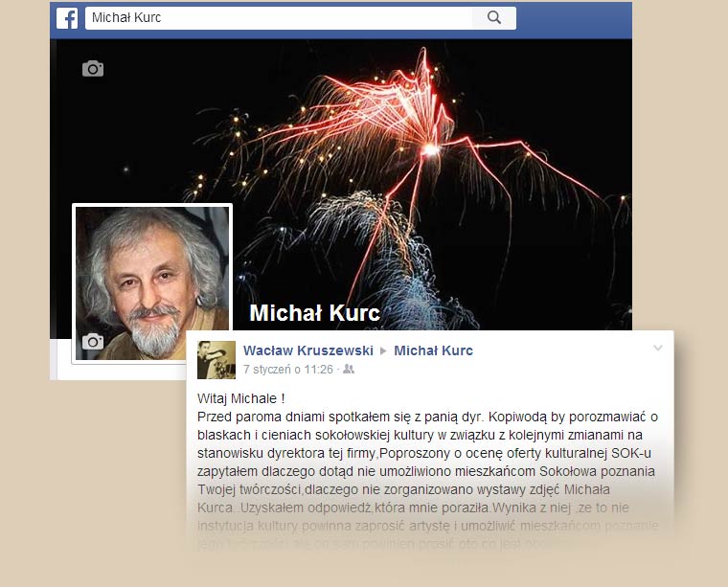Click the friends audience icon beside timestamp
This screenshot has height=587, width=728.
(349, 370)
